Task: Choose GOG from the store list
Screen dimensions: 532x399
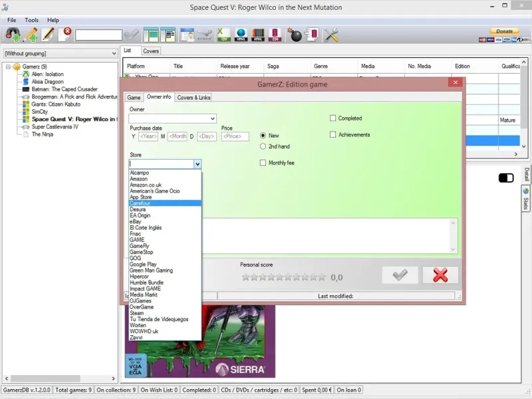Action: click(165, 258)
